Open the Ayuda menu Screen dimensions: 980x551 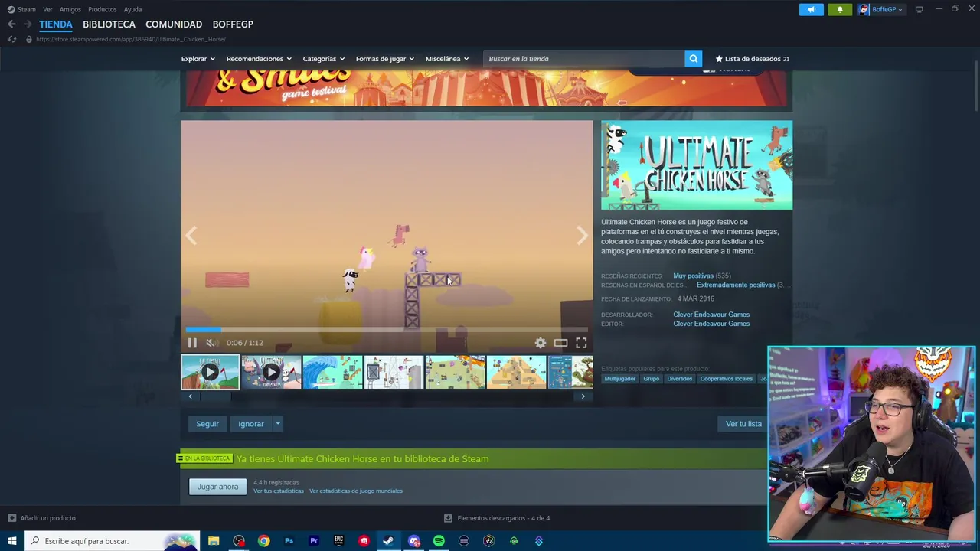(132, 9)
